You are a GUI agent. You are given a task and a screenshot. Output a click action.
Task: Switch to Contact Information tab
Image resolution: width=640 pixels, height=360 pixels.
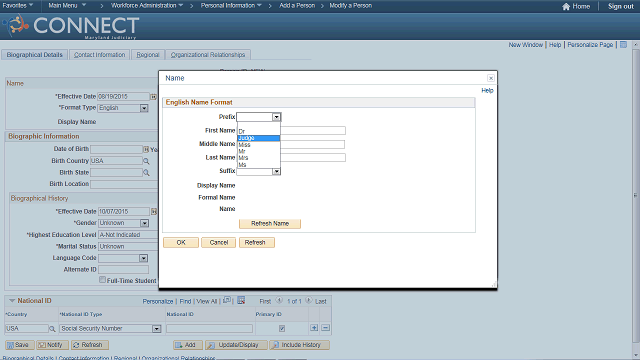(100, 55)
